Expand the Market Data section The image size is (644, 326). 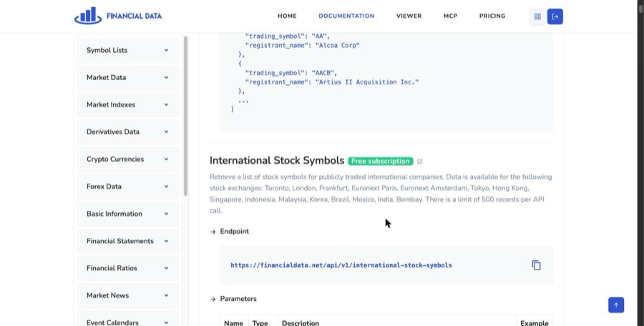[128, 77]
